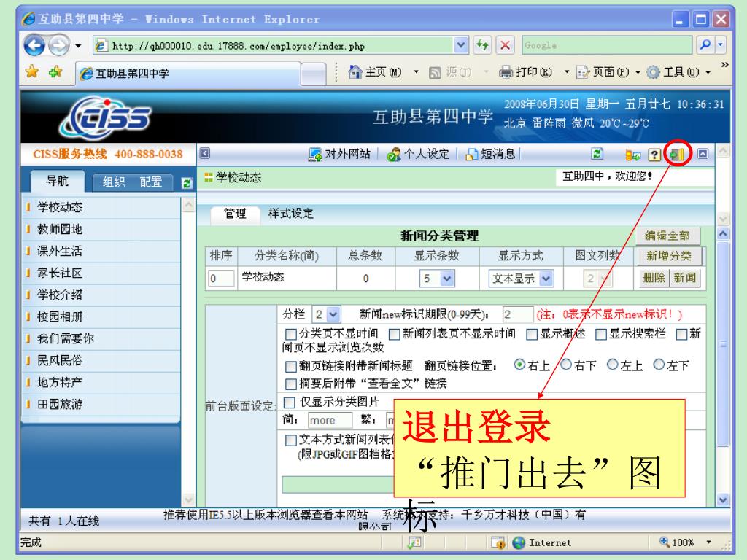
Task: Expand the 打印 dropdown arrow
Action: [x=567, y=72]
